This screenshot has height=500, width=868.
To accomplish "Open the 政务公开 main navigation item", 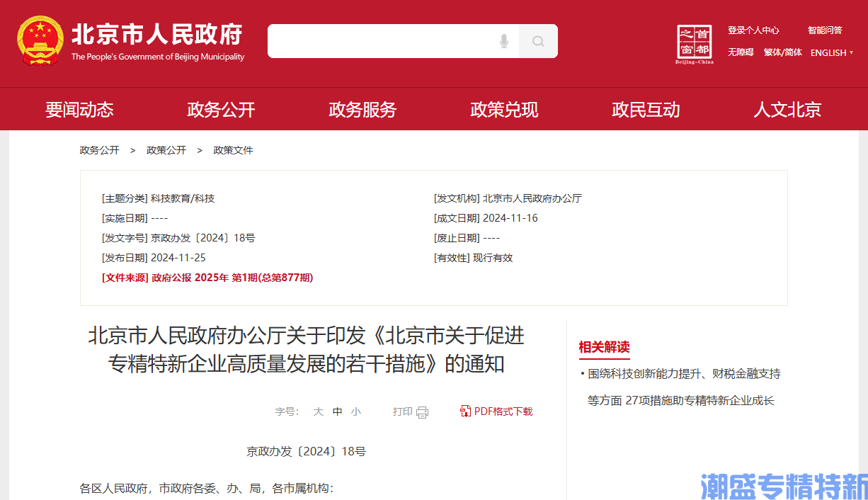I will click(221, 110).
